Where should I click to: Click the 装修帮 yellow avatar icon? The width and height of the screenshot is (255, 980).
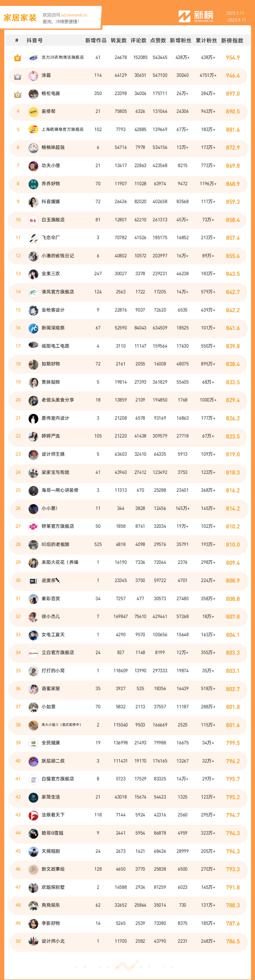(x=34, y=112)
